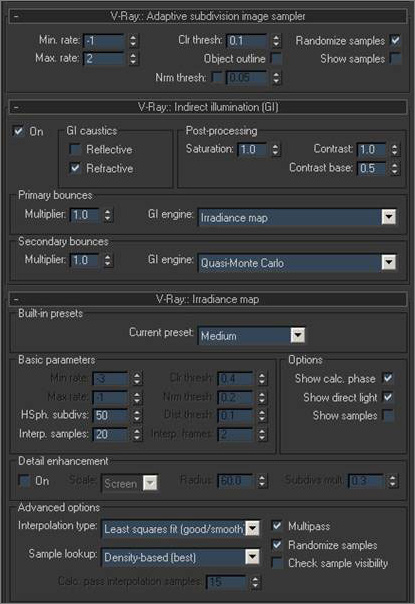The height and width of the screenshot is (604, 415).
Task: Open the Interpolation type dropdown
Action: [x=252, y=528]
